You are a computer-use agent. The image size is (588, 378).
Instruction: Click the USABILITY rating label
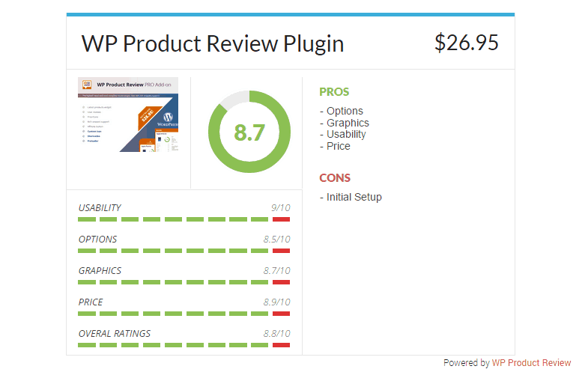(100, 208)
